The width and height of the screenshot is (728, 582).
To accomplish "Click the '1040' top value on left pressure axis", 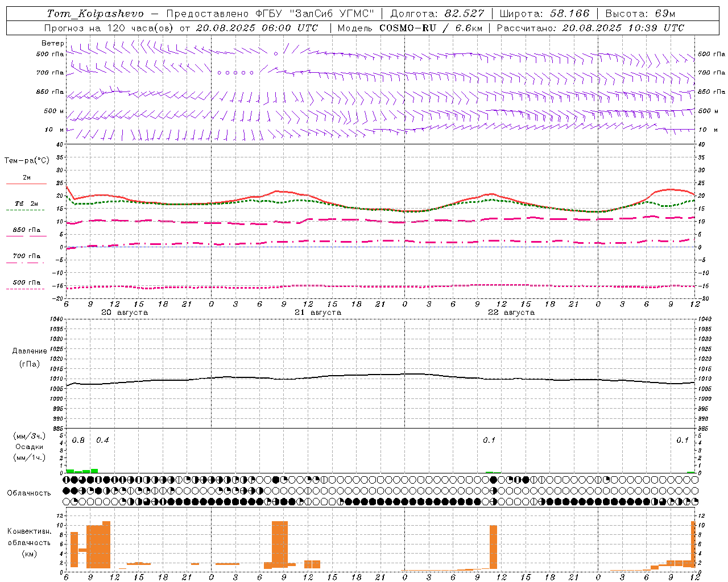I will tap(55, 319).
